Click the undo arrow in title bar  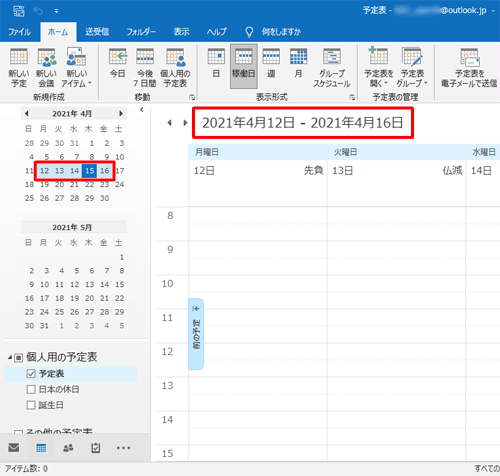pyautogui.click(x=38, y=11)
